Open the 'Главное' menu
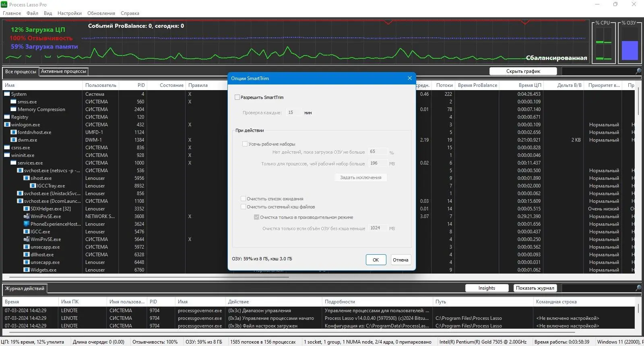Image resolution: width=644 pixels, height=346 pixels. click(x=12, y=13)
